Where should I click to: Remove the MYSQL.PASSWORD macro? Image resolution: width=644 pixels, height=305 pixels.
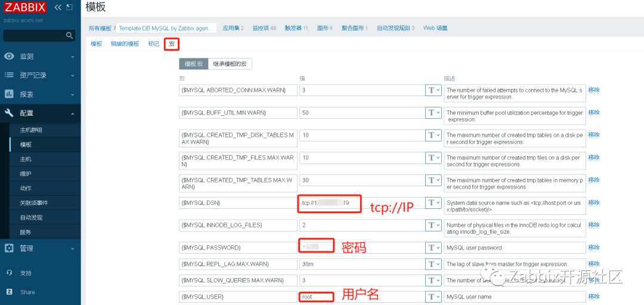click(594, 247)
